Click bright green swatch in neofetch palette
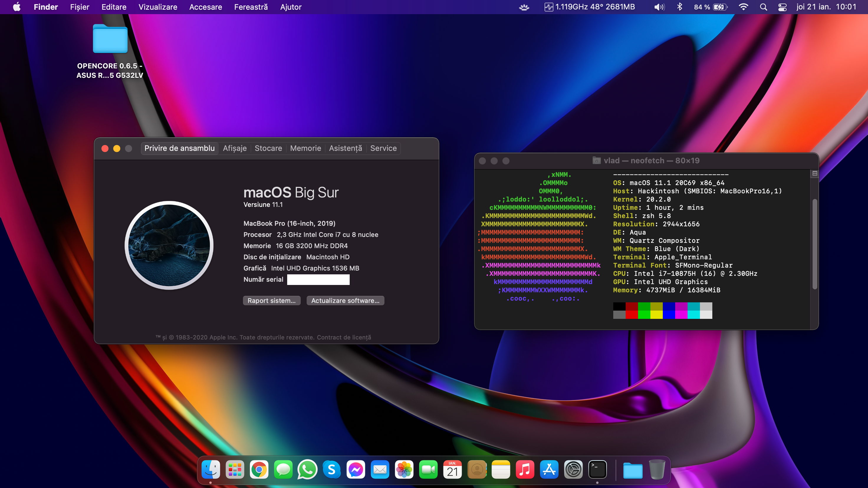Viewport: 868px width, 488px height. (644, 314)
